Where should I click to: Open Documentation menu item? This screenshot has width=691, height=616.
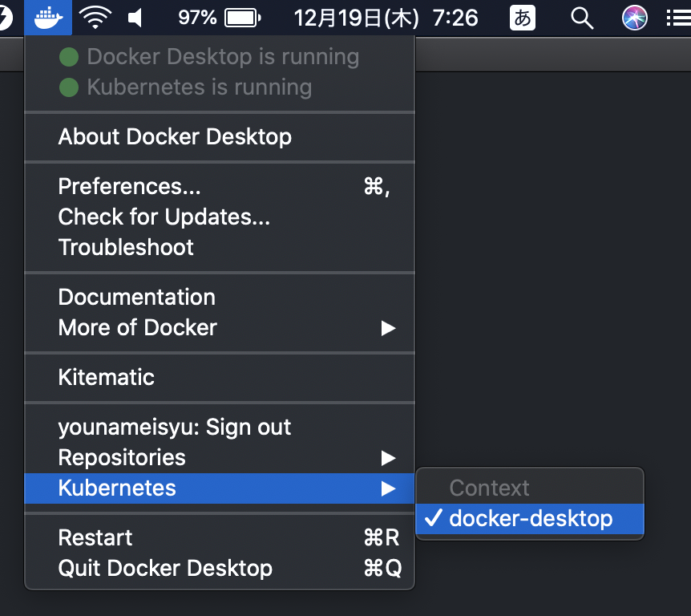click(x=220, y=297)
